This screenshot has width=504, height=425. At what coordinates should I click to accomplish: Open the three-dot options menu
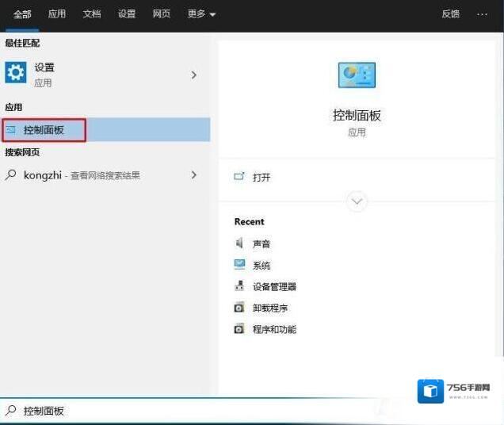482,14
